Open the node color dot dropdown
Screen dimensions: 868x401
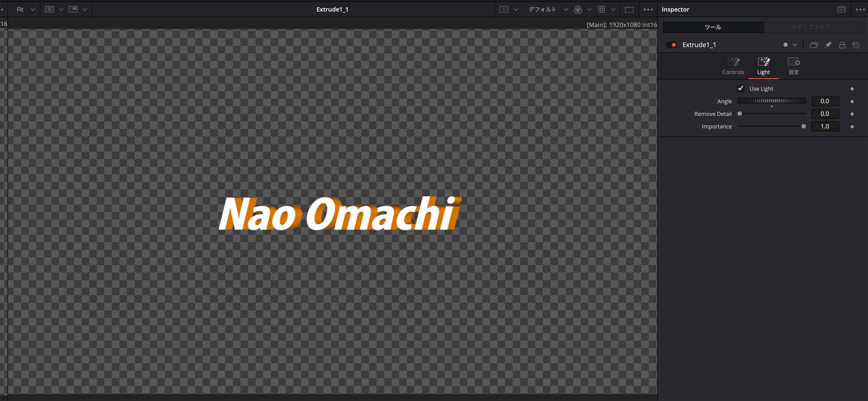tap(790, 45)
